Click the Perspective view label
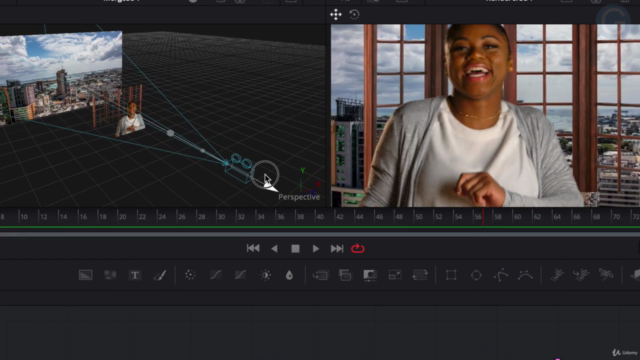The image size is (640, 360). [x=299, y=197]
